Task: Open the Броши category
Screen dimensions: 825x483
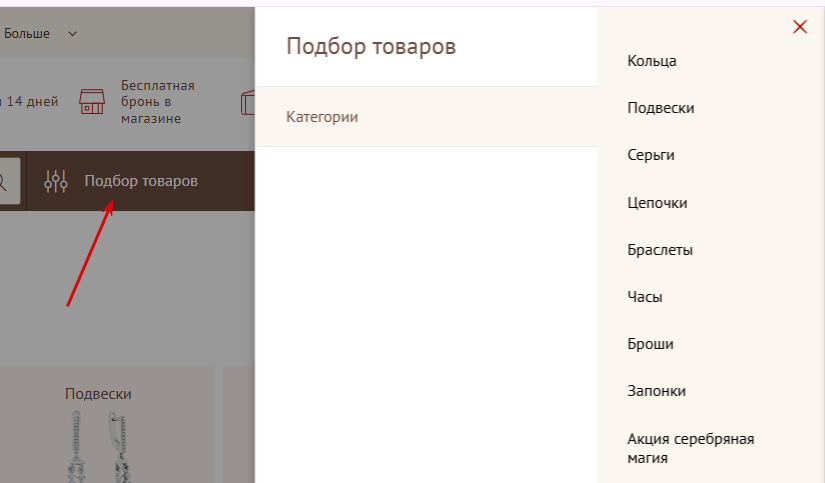Action: click(650, 344)
